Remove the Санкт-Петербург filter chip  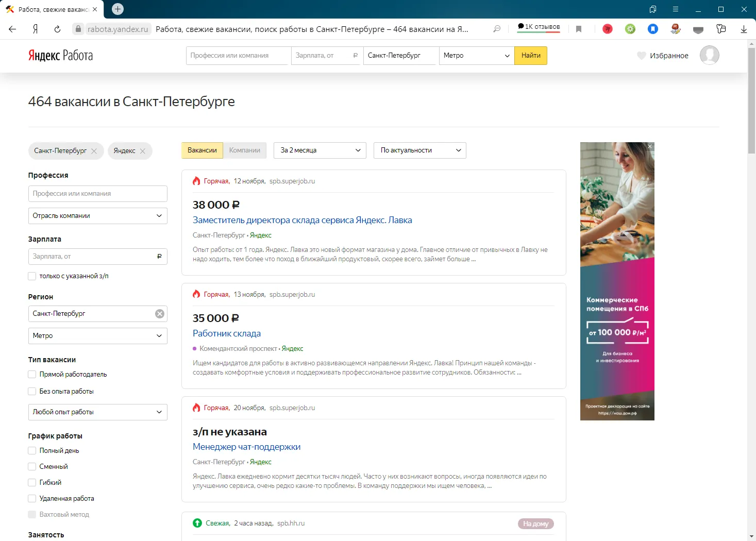[94, 151]
